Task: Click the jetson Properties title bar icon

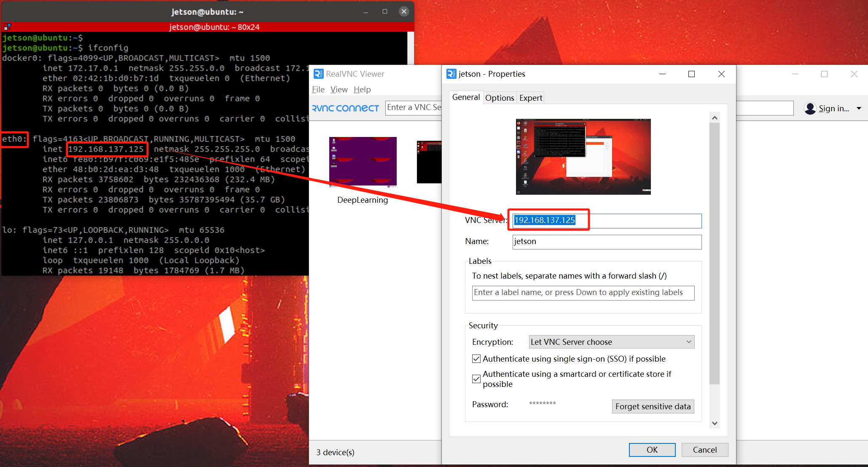Action: pyautogui.click(x=451, y=74)
